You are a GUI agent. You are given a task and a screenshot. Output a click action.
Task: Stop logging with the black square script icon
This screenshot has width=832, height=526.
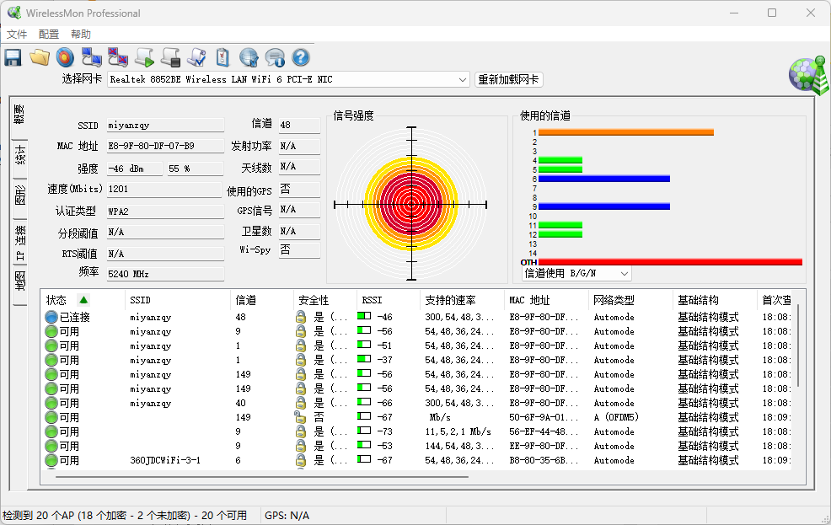(171, 57)
